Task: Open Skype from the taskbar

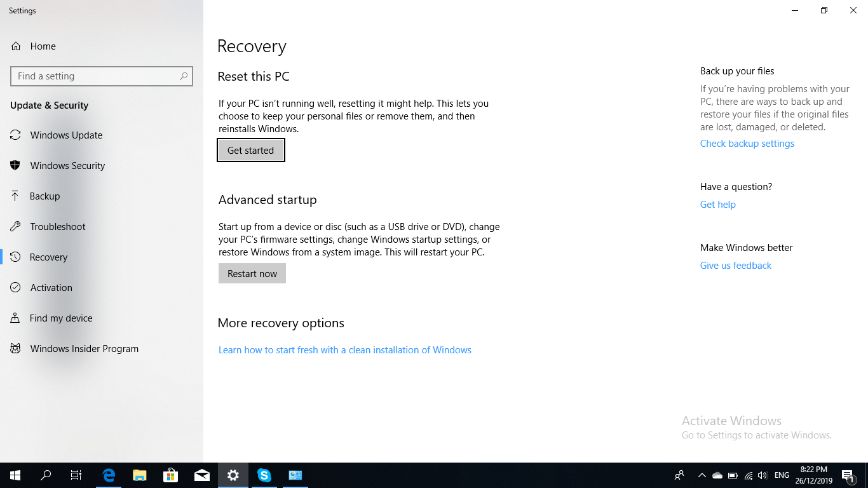Action: click(264, 475)
